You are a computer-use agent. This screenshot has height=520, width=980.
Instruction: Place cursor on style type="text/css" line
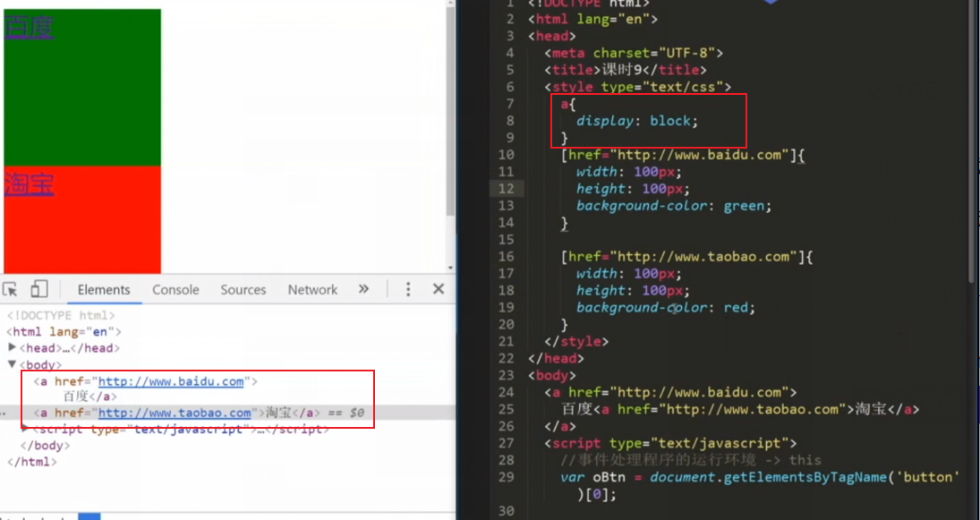point(637,87)
